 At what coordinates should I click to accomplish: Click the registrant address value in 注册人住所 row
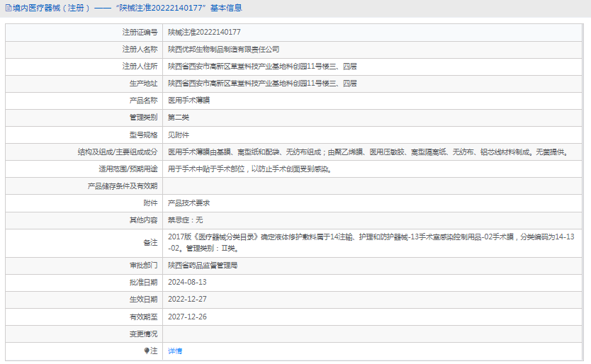[x=262, y=67]
